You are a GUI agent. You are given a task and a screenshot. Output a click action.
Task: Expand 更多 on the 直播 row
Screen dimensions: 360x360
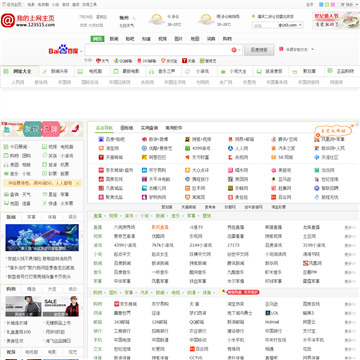tap(350, 228)
